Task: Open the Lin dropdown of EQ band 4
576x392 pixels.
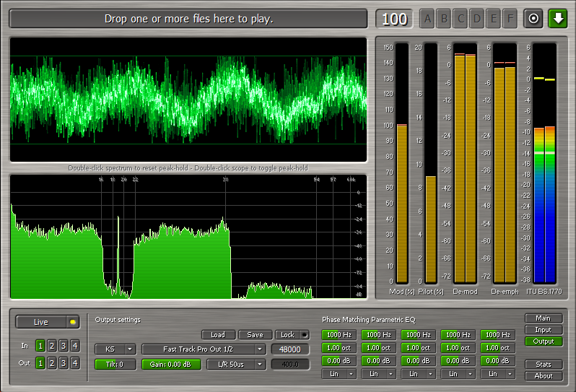Action: (x=458, y=374)
